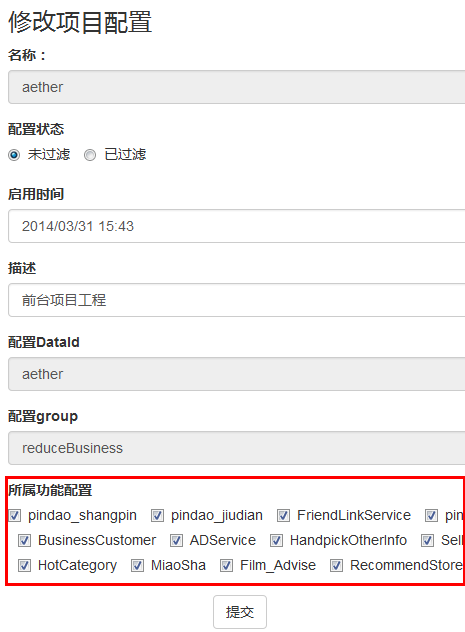Toggle the RecommendStore checkbox
The width and height of the screenshot is (465, 632).
point(336,565)
